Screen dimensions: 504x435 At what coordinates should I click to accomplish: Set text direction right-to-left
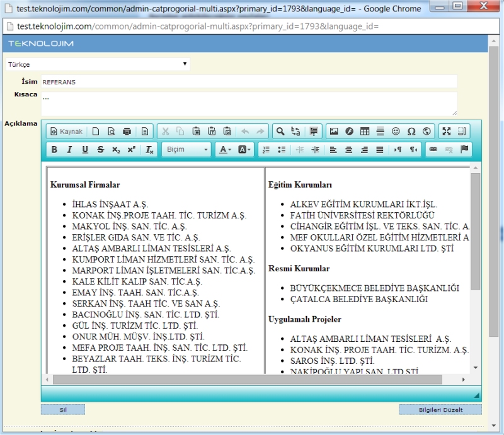(x=413, y=150)
